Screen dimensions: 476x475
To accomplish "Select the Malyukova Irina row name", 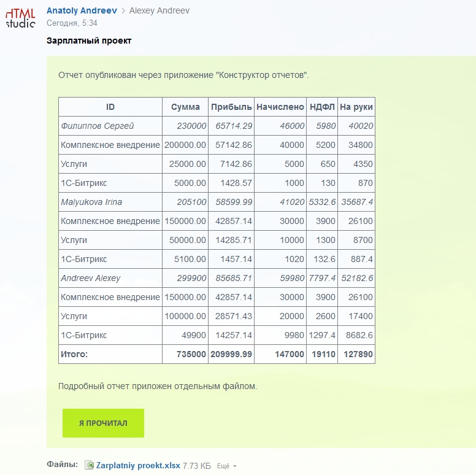I will coord(91,202).
